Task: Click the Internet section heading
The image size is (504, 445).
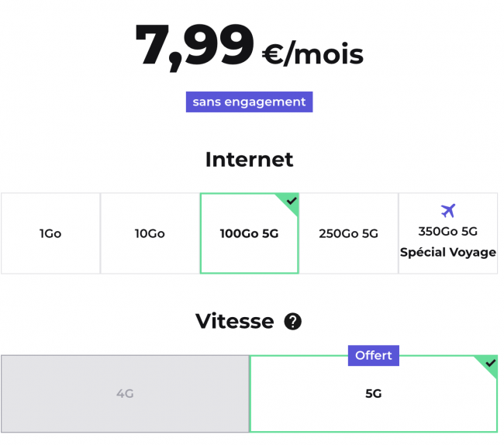Action: (249, 160)
